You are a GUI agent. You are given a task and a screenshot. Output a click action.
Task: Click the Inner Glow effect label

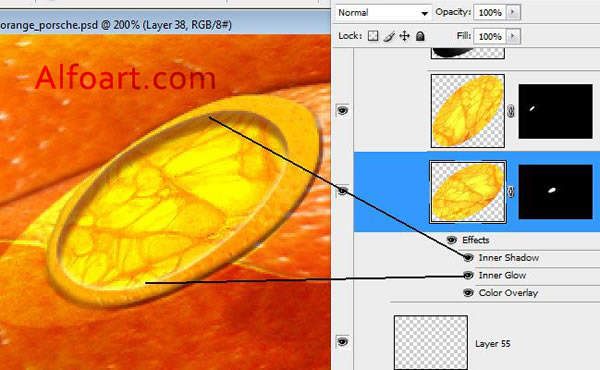pyautogui.click(x=502, y=275)
